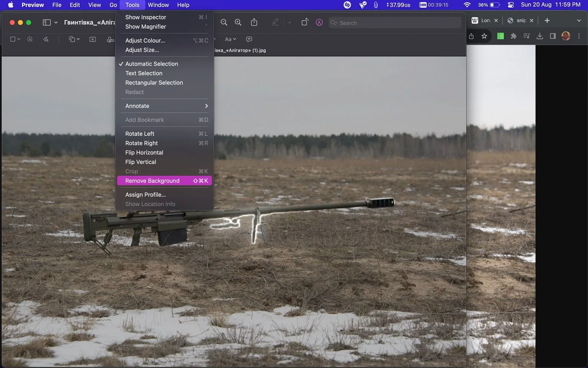The image size is (588, 368).
Task: Click the rotate image toolbar icon
Action: pyautogui.click(x=305, y=22)
